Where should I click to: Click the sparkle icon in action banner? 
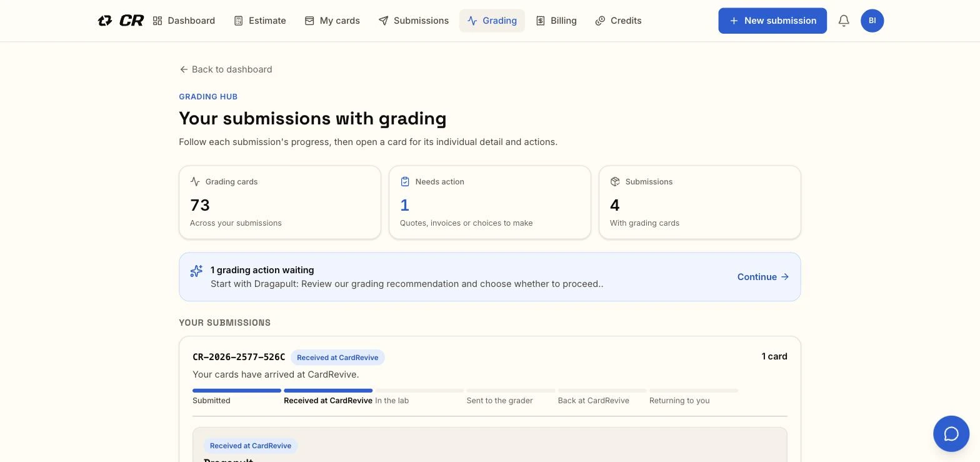(196, 271)
